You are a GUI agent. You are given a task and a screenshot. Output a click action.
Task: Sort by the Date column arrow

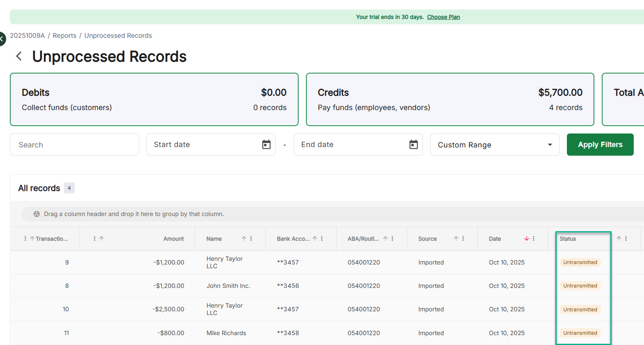click(x=527, y=239)
